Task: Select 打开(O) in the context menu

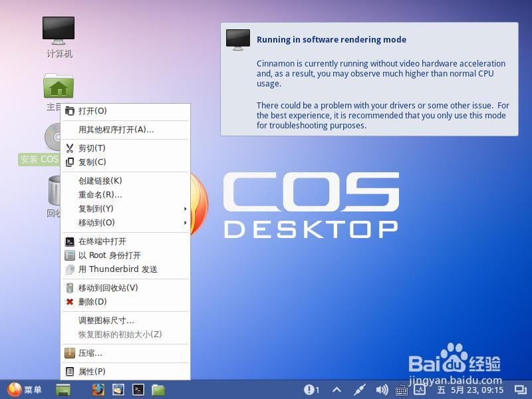Action: pos(125,111)
